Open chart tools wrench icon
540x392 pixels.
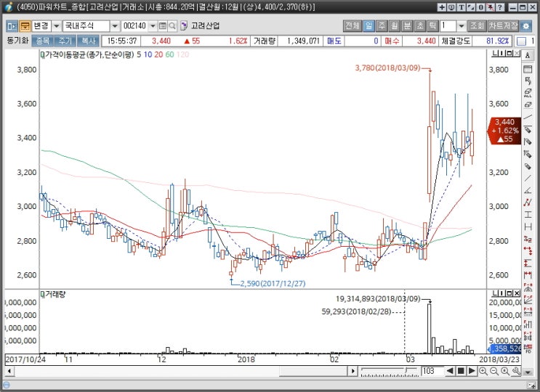pyautogui.click(x=516, y=371)
